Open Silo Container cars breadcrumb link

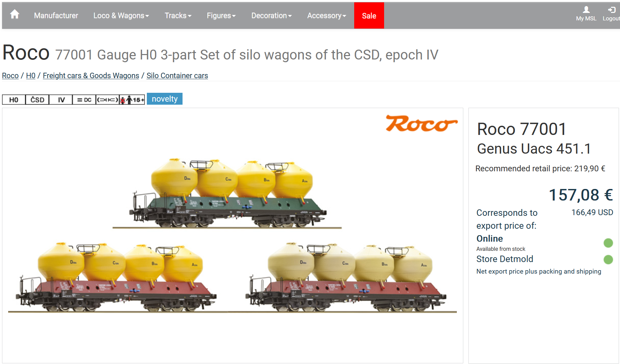click(x=177, y=75)
